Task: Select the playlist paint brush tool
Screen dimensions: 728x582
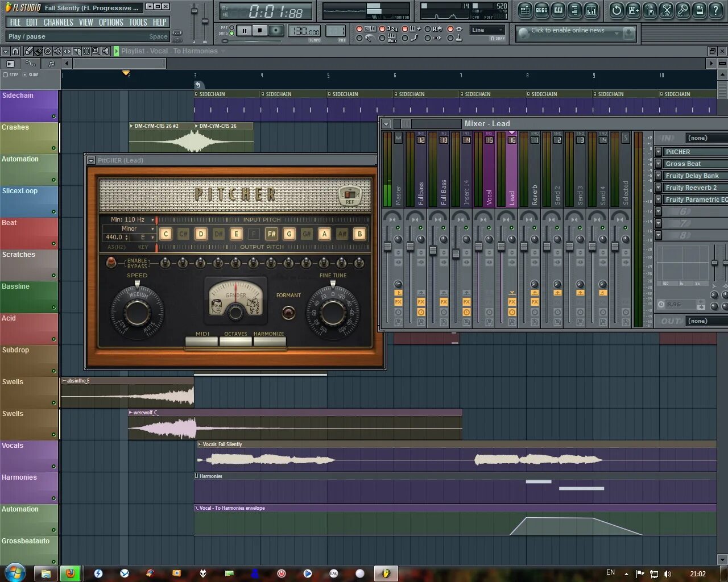Action: tap(38, 51)
